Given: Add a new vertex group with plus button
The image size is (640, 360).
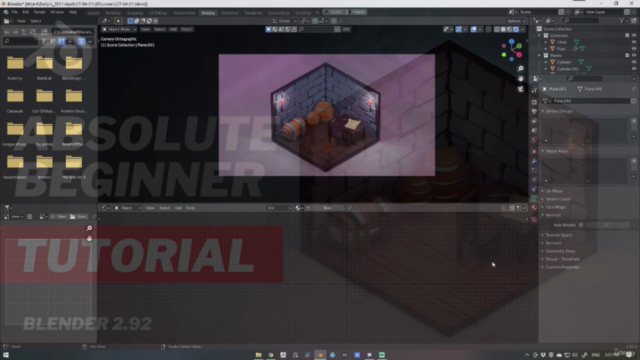Looking at the screenshot, I should point(634,121).
